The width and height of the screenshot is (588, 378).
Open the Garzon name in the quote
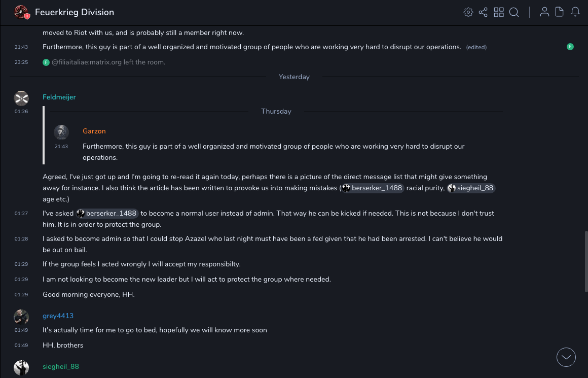pos(94,131)
